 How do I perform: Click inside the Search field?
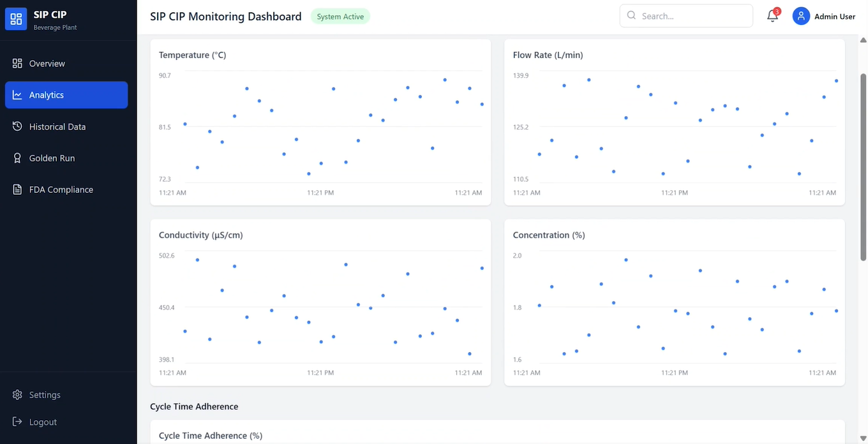pyautogui.click(x=686, y=15)
